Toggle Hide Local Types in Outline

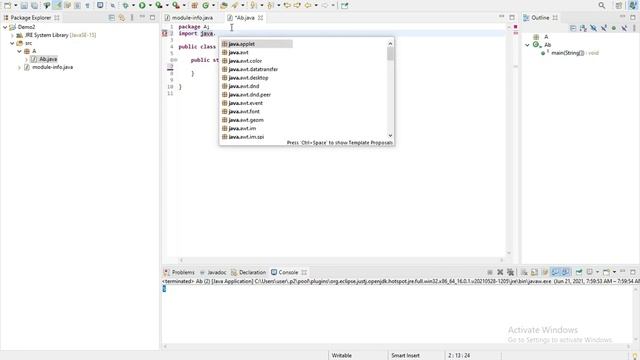(624, 28)
